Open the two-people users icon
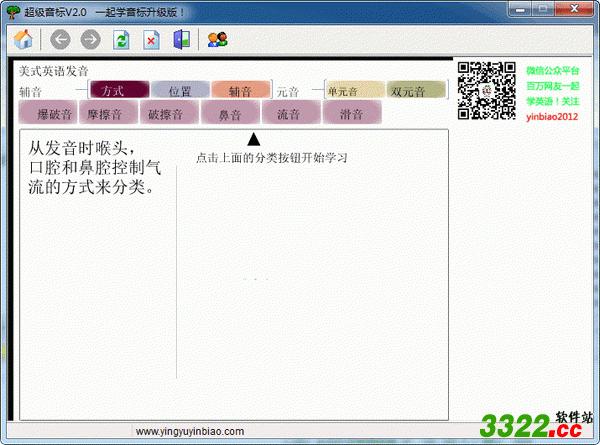Screen dimensions: 600x445 click(217, 39)
